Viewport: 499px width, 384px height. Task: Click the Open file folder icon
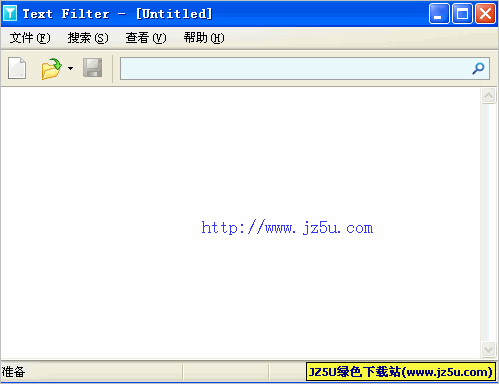51,69
